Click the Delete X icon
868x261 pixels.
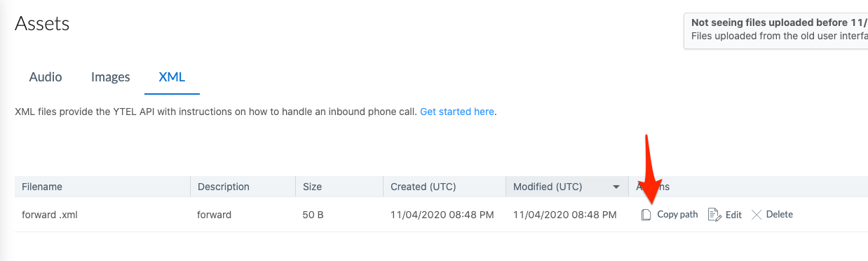click(x=757, y=215)
